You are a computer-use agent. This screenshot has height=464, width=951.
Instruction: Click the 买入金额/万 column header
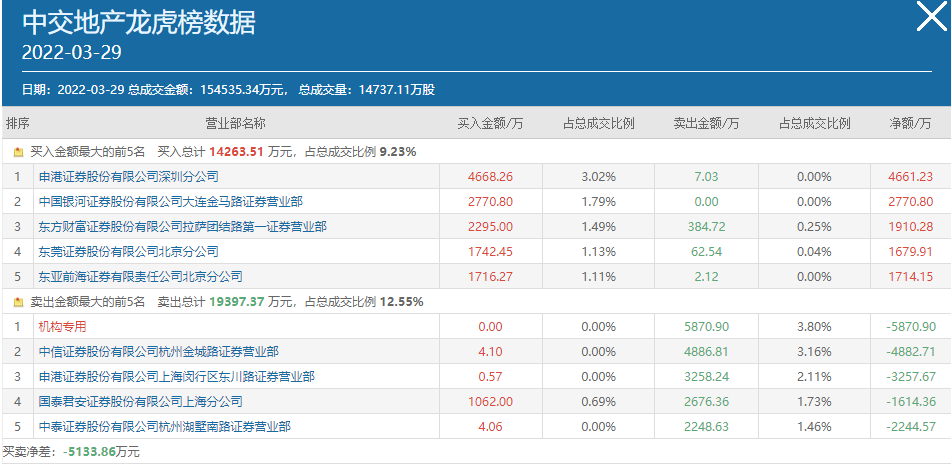[490, 124]
